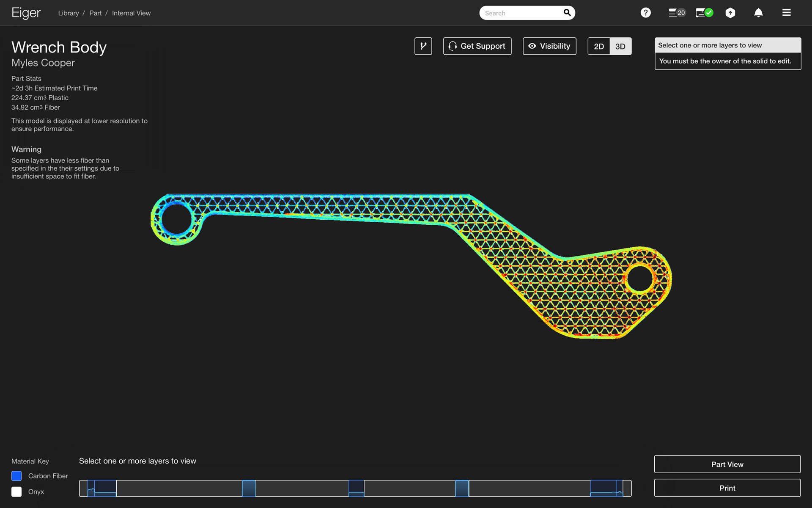Expand the layer selection prompt at bottom
This screenshot has width=812, height=508.
pyautogui.click(x=138, y=461)
